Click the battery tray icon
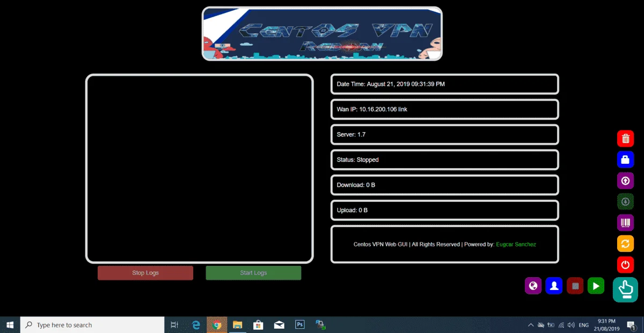 (x=551, y=325)
